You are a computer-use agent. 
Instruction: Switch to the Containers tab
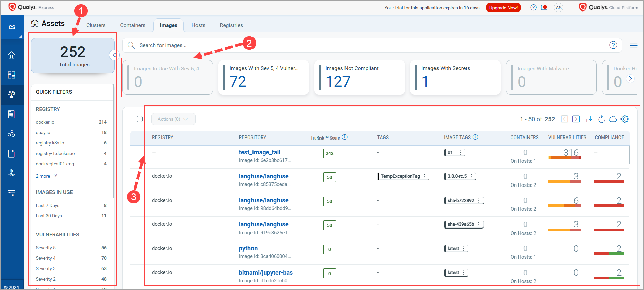click(133, 25)
